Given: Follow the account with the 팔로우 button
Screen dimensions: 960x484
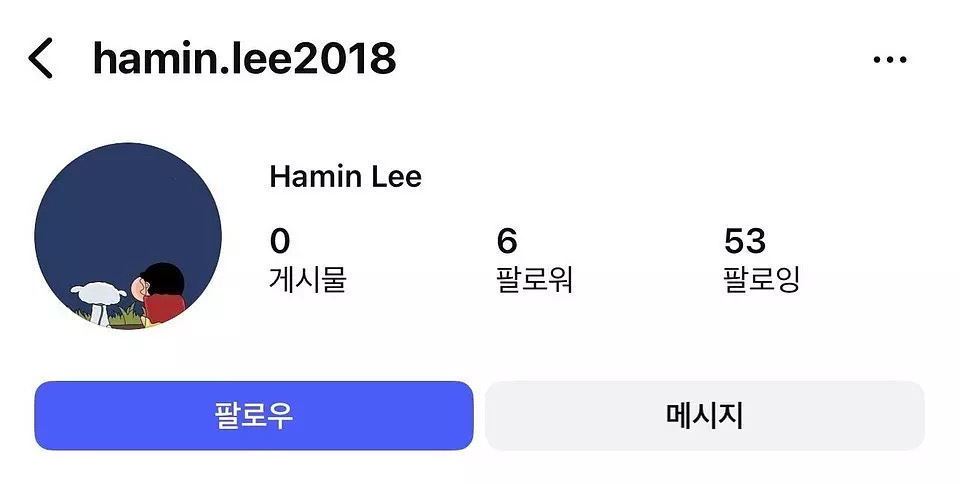Looking at the screenshot, I should tap(253, 415).
